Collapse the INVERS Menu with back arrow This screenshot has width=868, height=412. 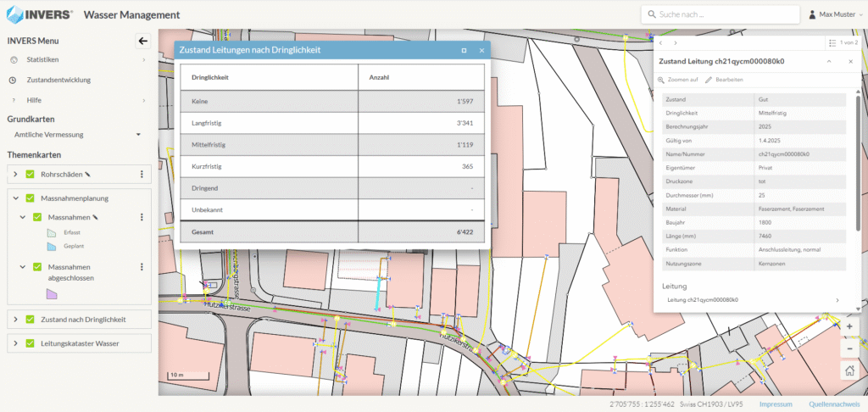point(143,41)
